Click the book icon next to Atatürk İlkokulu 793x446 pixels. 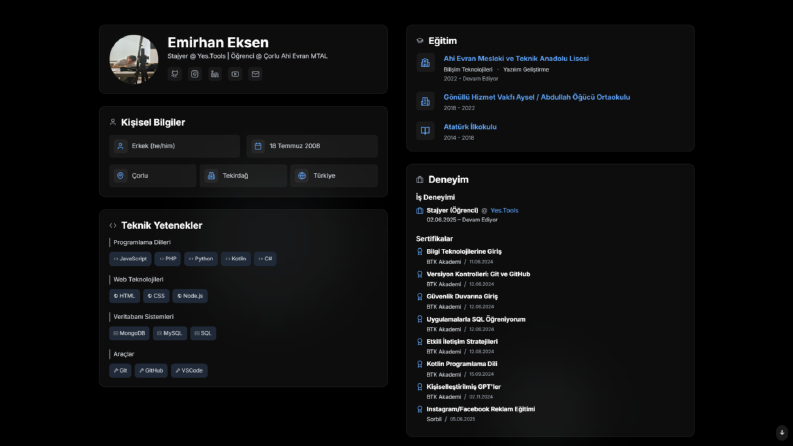point(425,130)
